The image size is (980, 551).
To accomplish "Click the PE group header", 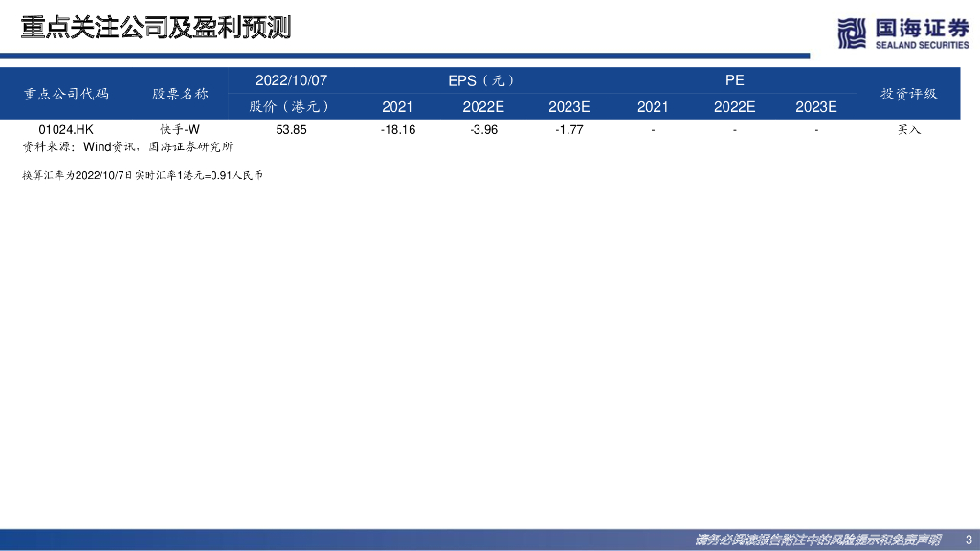I will (734, 80).
